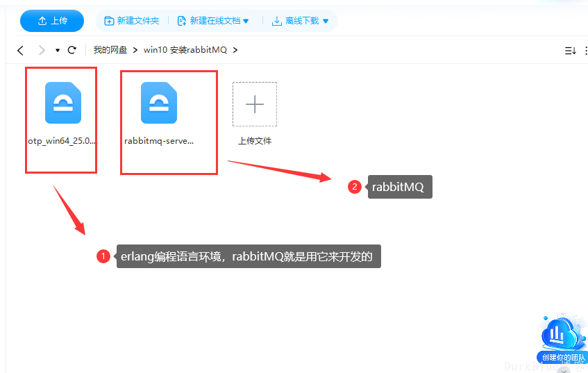Go forward with the right arrow
This screenshot has height=373, width=588.
tap(42, 50)
